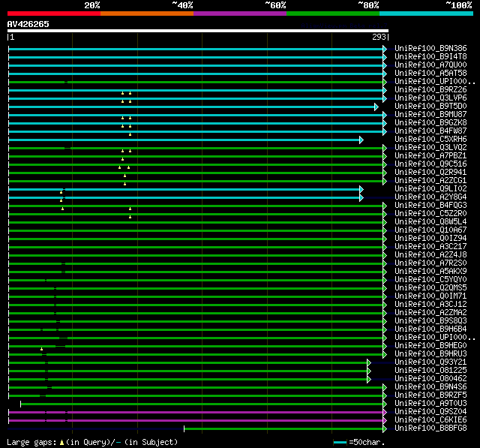Select the UniRef100_O80462 label
The height and width of the screenshot is (448, 480).
point(430,379)
